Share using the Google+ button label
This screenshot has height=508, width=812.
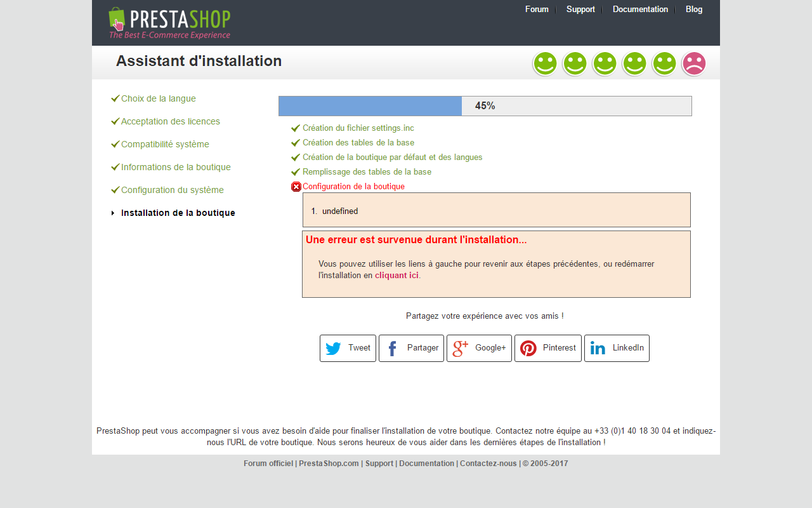[x=490, y=348]
